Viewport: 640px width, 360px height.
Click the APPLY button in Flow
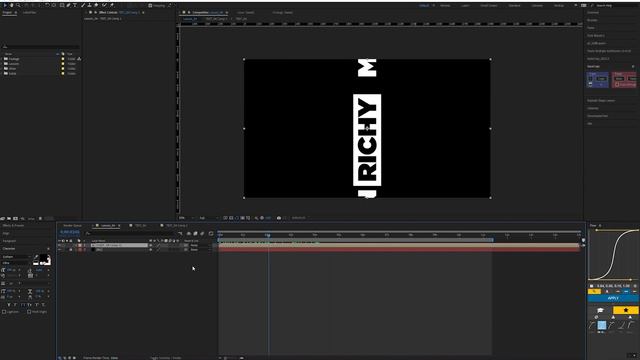[613, 298]
